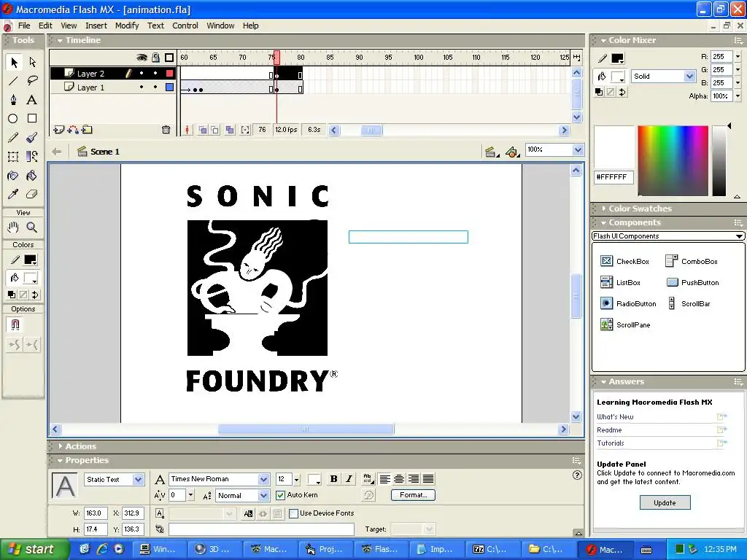This screenshot has height=560, width=747.
Task: Toggle lock dot for Layer 1
Action: point(155,87)
